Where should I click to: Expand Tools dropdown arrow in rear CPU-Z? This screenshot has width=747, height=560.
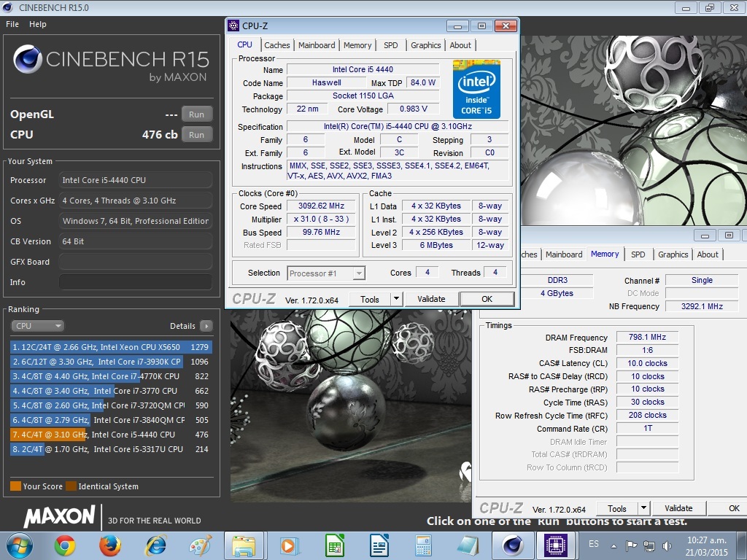click(x=644, y=508)
